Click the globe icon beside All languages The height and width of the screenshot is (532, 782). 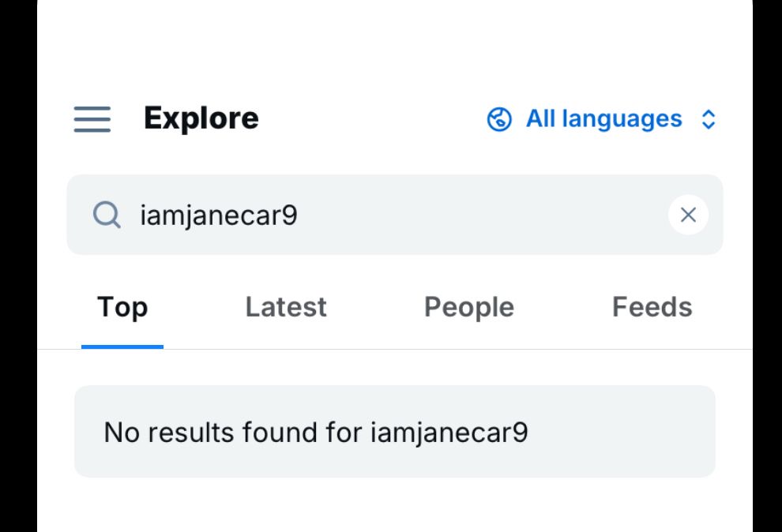(x=499, y=120)
